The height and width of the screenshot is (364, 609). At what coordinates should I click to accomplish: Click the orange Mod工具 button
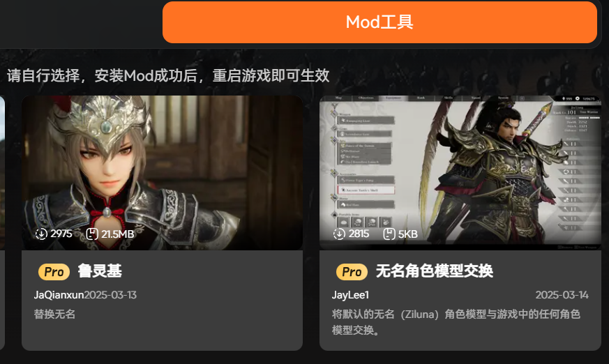tap(379, 22)
